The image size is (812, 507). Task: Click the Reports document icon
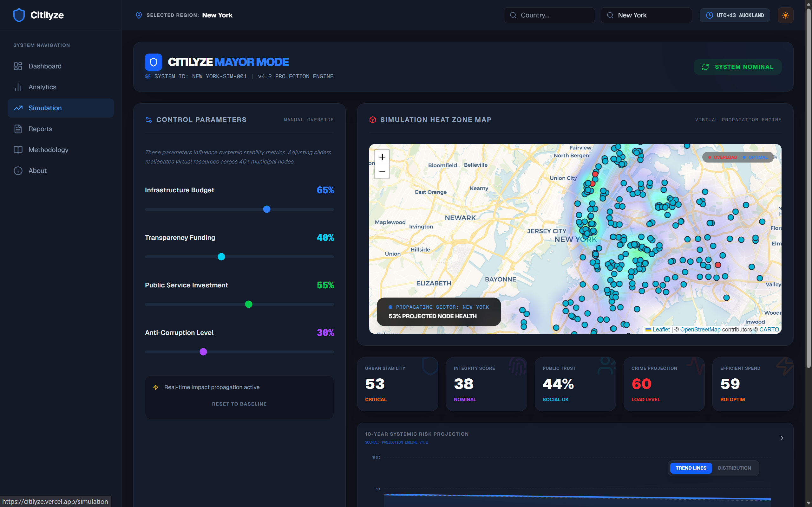point(18,129)
